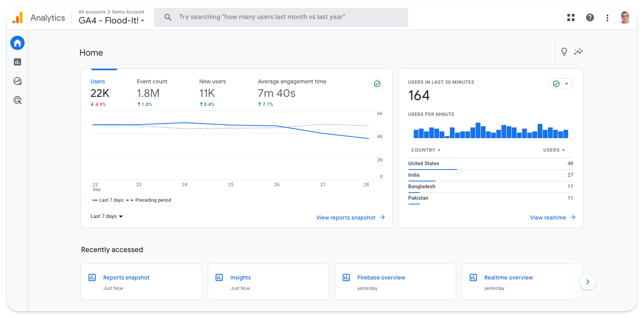Screen dimensions: 644x318
Task: Open the COUNTRY dimension dropdown
Action: pos(426,150)
